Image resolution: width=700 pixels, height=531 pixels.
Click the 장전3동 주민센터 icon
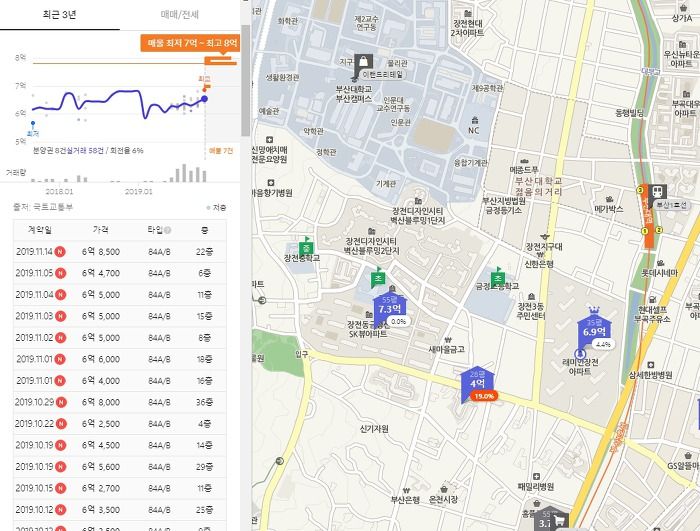point(531,297)
